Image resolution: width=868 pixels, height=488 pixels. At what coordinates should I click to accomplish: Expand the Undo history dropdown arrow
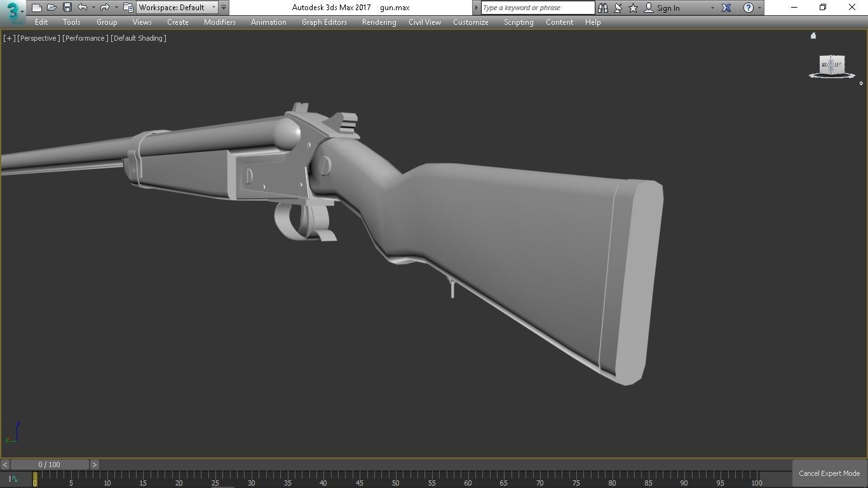click(x=93, y=8)
